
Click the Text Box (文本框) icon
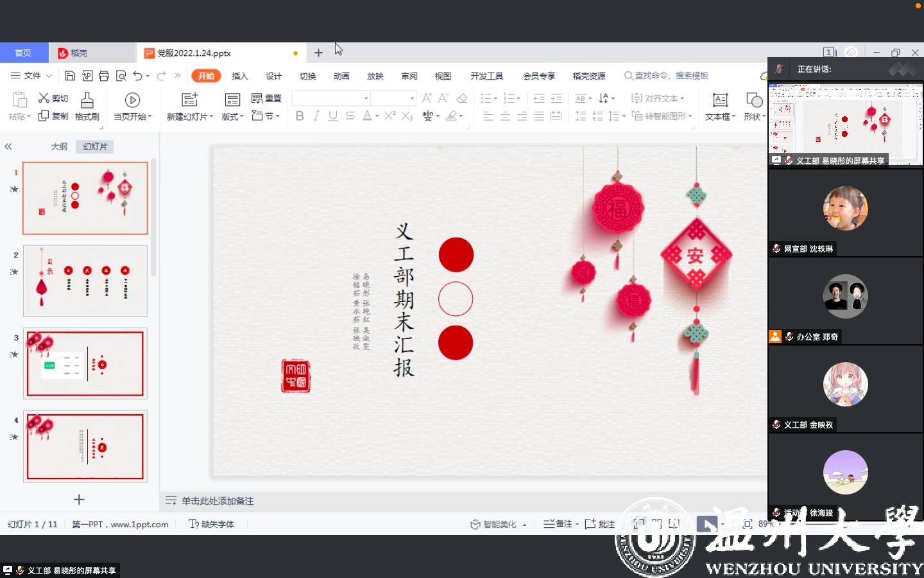[x=720, y=100]
